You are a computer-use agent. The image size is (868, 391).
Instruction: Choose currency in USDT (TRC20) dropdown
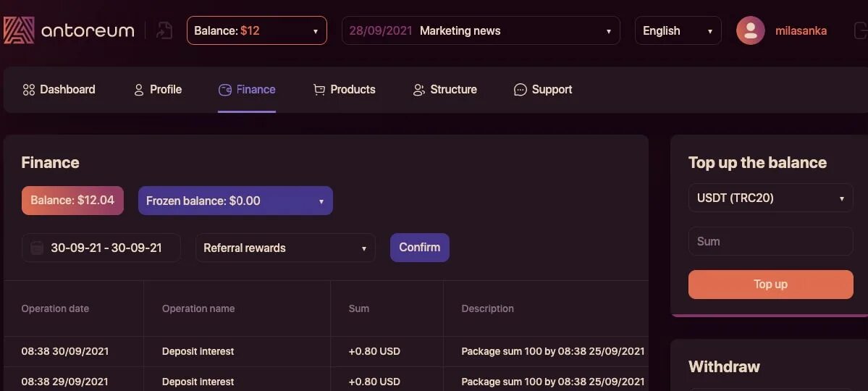point(770,198)
